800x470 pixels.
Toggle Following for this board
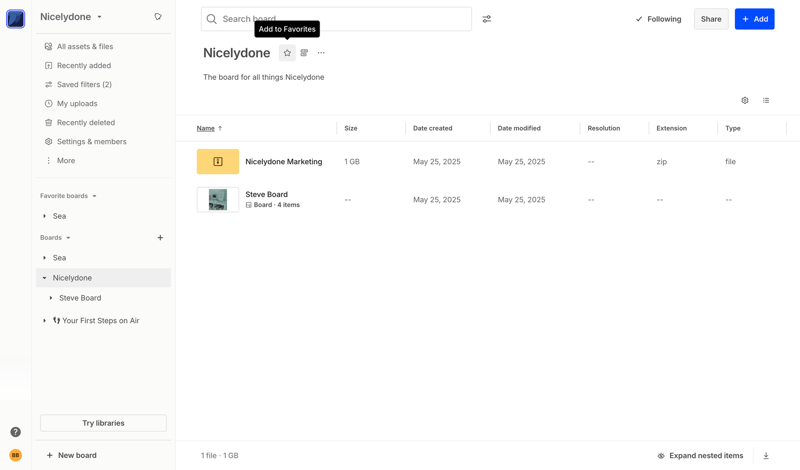click(x=659, y=19)
